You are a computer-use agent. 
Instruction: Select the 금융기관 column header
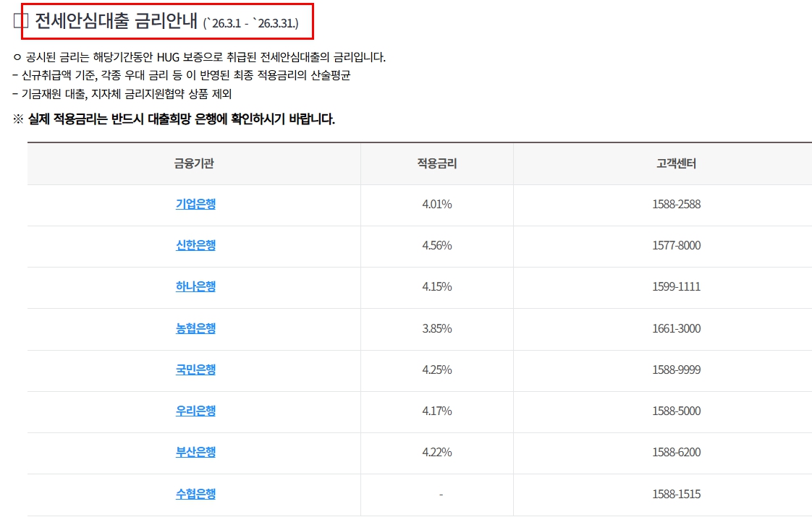coord(194,163)
